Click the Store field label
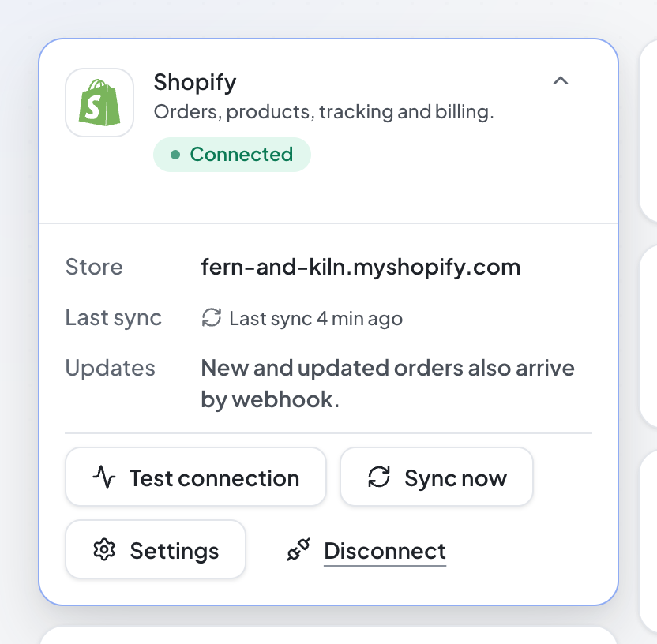 click(94, 267)
